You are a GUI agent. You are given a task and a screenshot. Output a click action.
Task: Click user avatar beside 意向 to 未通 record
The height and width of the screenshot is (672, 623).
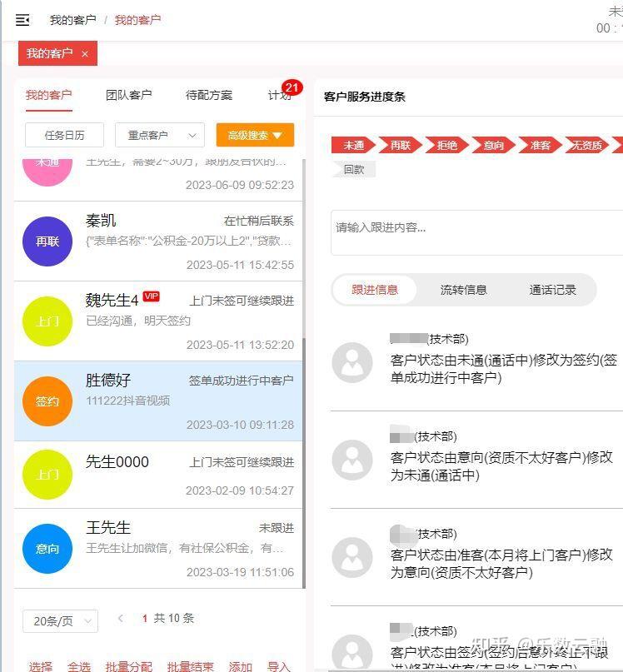pyautogui.click(x=352, y=460)
